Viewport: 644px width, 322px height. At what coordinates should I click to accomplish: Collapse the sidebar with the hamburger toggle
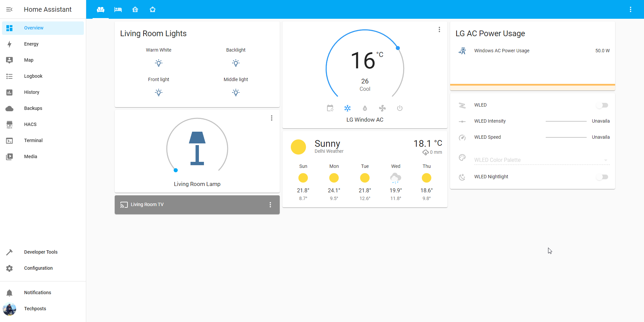9,9
